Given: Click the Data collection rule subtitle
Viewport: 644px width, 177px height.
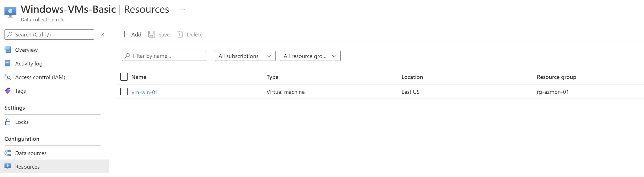Looking at the screenshot, I should pyautogui.click(x=42, y=19).
